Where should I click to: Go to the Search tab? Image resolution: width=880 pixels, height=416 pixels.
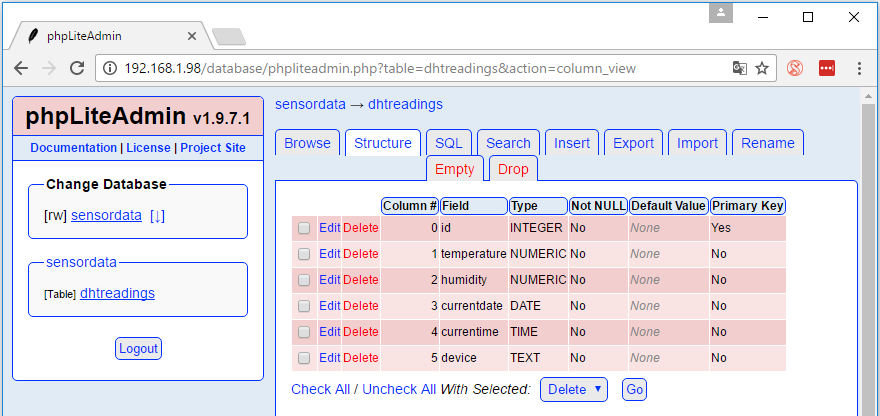pos(508,143)
